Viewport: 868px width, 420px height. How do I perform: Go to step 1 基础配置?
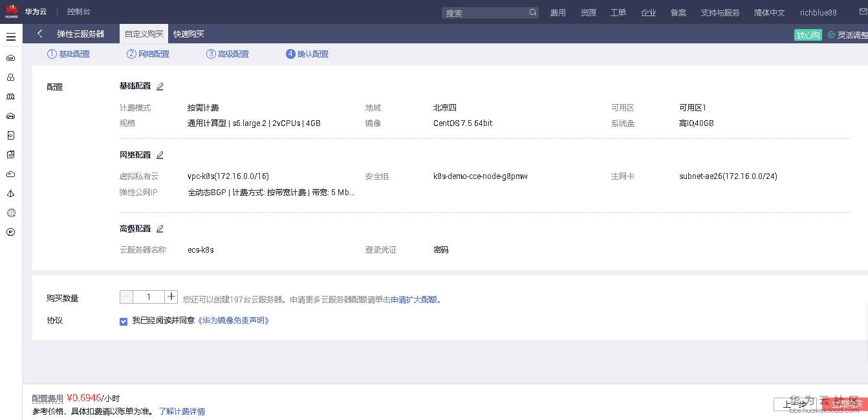coord(69,54)
